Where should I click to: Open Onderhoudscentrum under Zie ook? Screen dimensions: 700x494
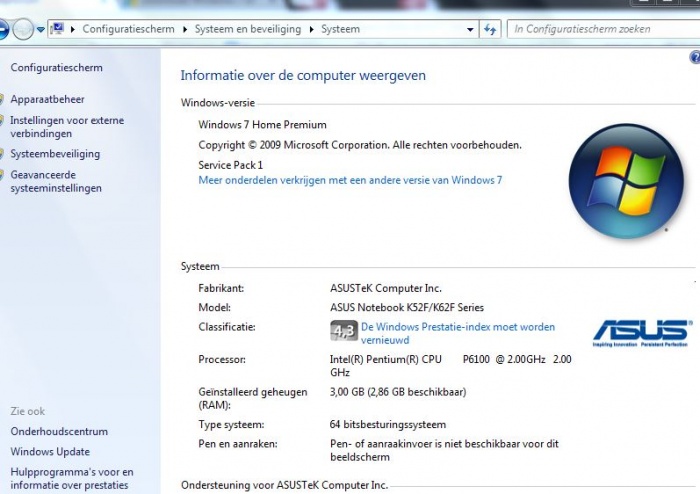59,432
